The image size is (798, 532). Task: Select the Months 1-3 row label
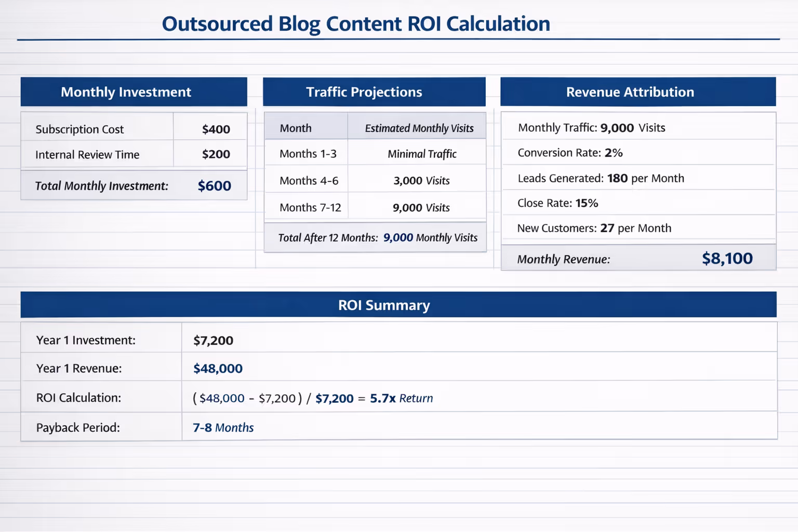coord(308,154)
